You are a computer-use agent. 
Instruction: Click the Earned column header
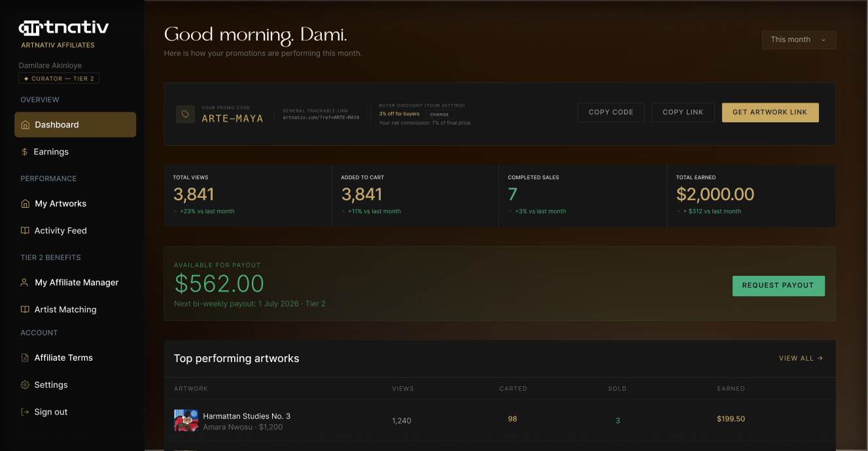(731, 389)
